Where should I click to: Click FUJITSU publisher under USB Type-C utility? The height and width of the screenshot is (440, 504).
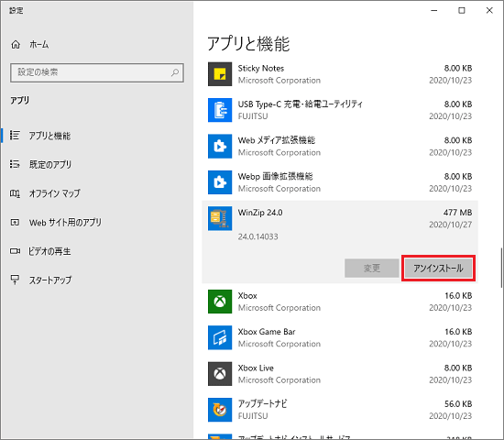click(x=253, y=116)
